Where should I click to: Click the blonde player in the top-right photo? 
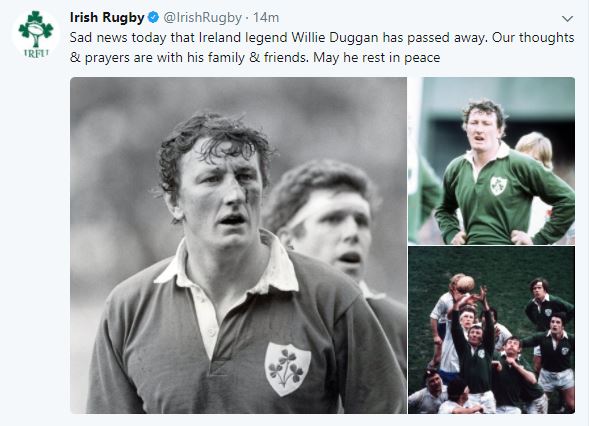(x=535, y=148)
